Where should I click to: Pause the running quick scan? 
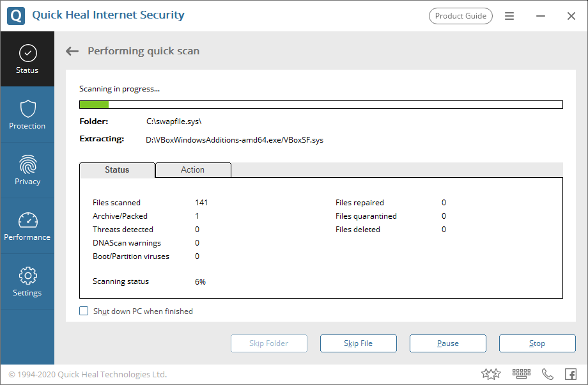pyautogui.click(x=448, y=343)
